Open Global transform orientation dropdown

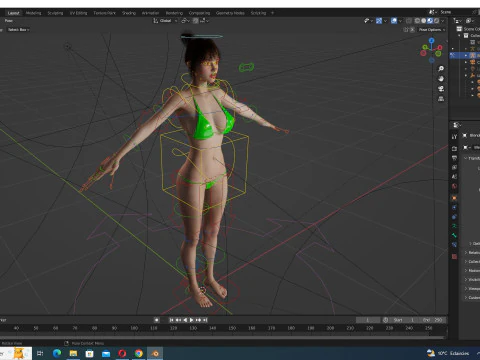point(165,21)
